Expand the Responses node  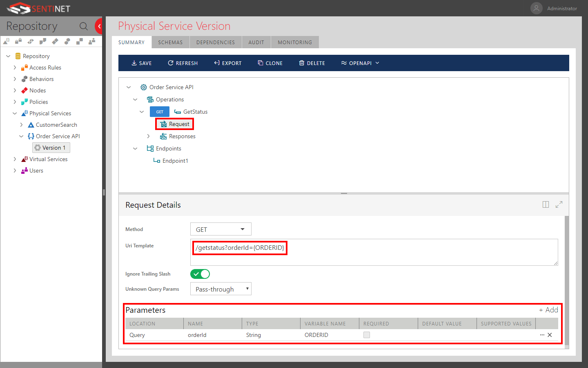coord(148,136)
